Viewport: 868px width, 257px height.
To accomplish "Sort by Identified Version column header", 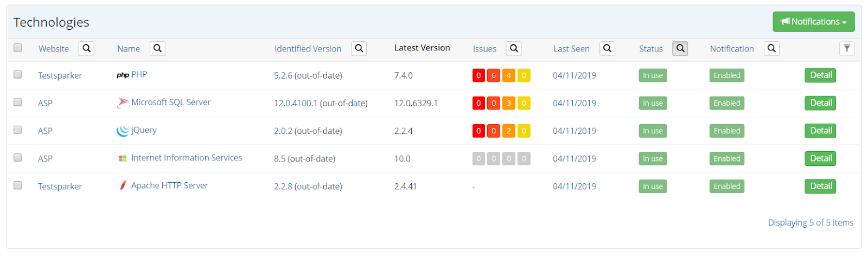I will pyautogui.click(x=308, y=49).
